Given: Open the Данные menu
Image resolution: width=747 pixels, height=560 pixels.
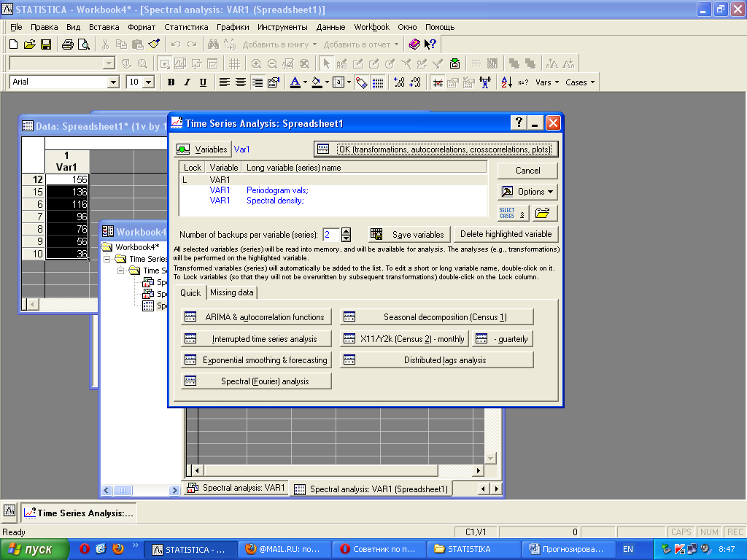Looking at the screenshot, I should click(330, 27).
